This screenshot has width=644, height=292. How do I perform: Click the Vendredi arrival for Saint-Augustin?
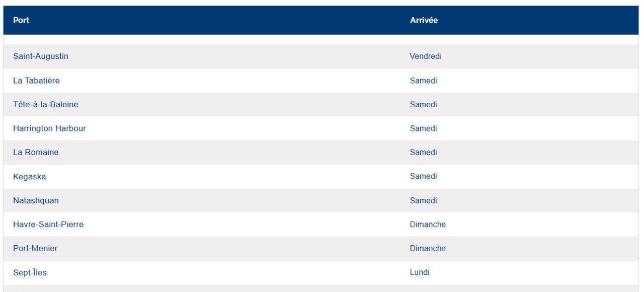[426, 56]
